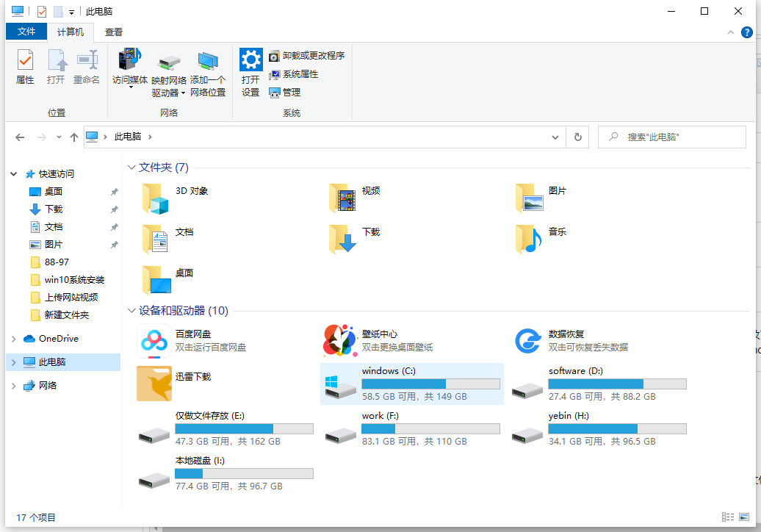
Task: Open the address bar history dropdown
Action: pyautogui.click(x=555, y=137)
